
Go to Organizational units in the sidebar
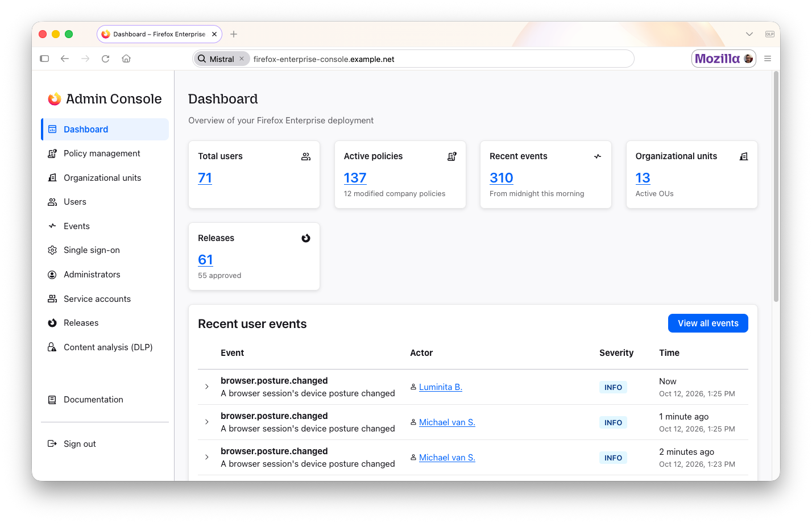click(105, 178)
